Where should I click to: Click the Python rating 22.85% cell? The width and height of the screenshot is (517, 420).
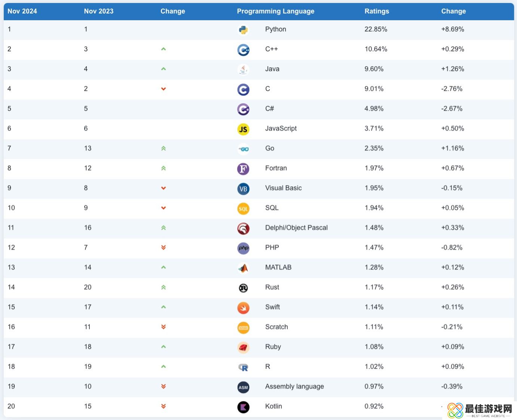(x=376, y=29)
